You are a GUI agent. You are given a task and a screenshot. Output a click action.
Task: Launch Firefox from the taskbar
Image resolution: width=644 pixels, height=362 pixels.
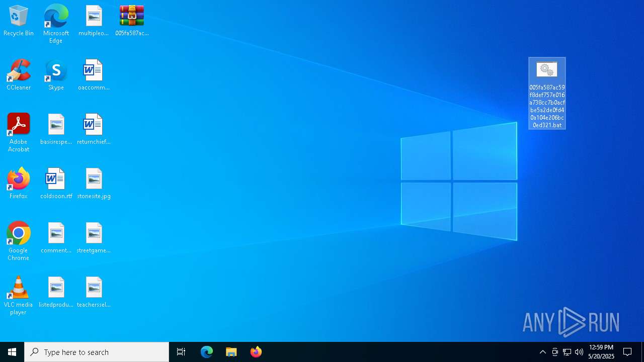pos(256,352)
